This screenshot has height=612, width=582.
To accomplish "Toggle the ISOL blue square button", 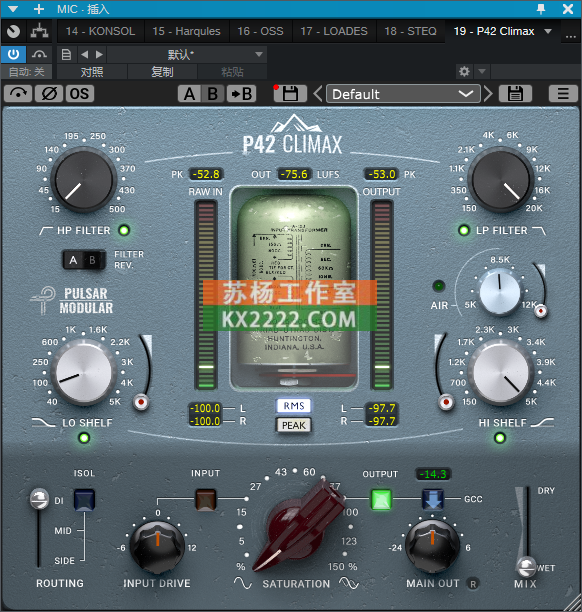I will (x=84, y=500).
